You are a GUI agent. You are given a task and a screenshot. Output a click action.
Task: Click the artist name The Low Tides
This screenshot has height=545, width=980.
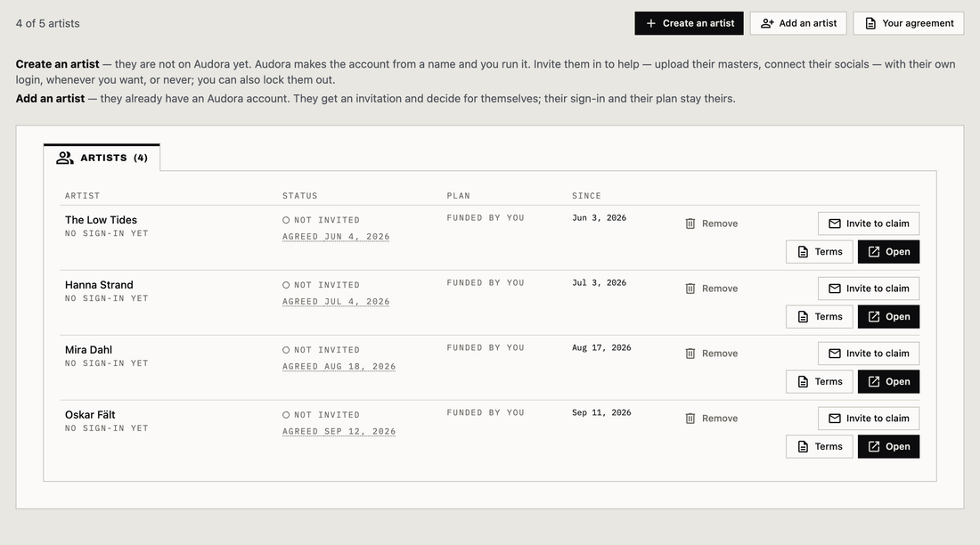pos(101,220)
